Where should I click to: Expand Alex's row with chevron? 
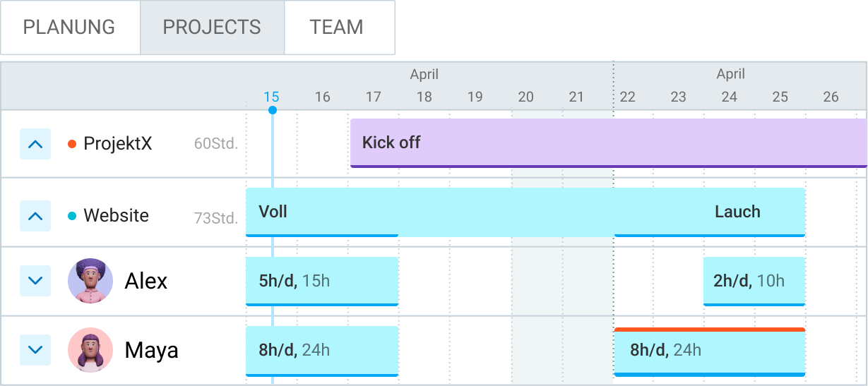click(x=35, y=281)
